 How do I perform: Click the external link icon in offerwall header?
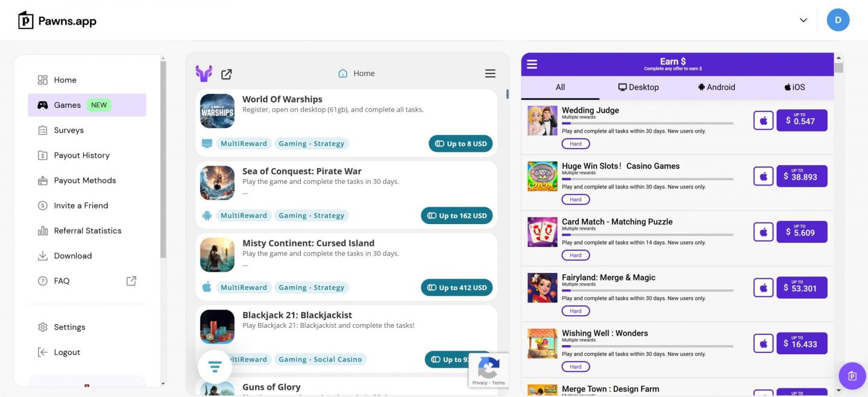[226, 73]
